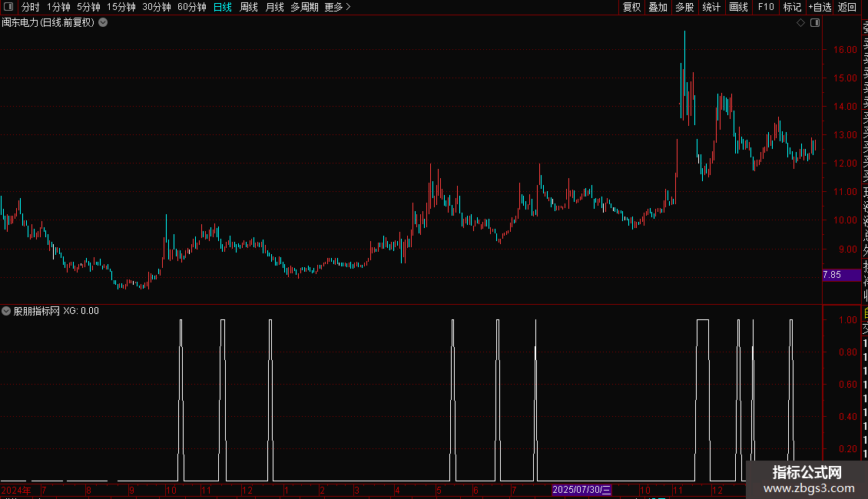Toggle the chart layout split icon

(x=815, y=23)
